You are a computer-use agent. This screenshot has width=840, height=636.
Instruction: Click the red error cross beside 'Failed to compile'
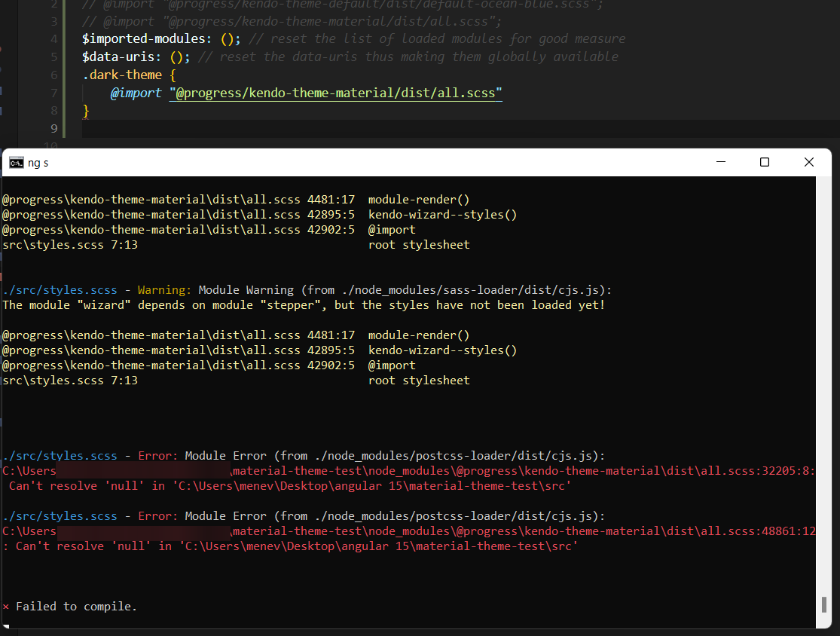5,606
